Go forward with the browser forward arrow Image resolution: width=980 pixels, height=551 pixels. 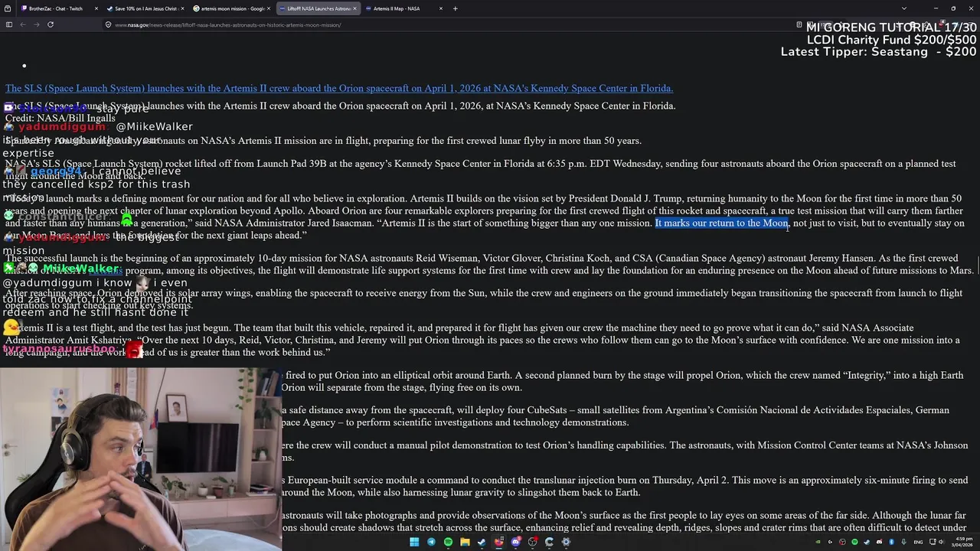37,24
